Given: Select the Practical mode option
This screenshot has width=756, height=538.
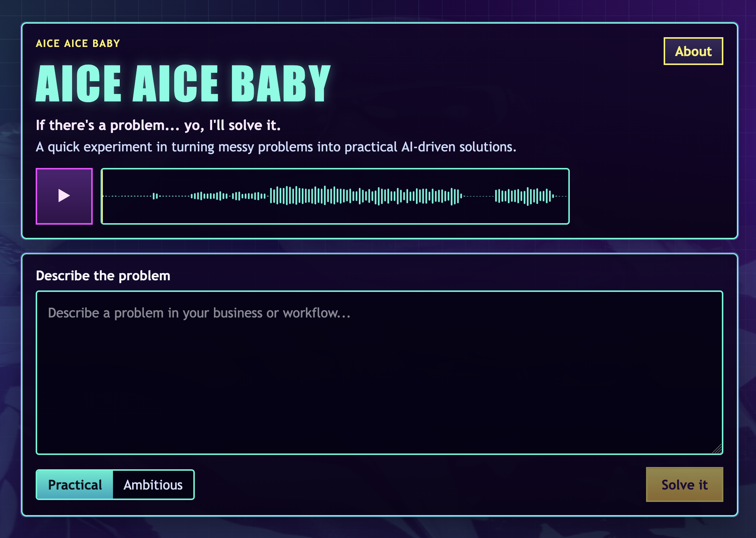Looking at the screenshot, I should 74,485.
